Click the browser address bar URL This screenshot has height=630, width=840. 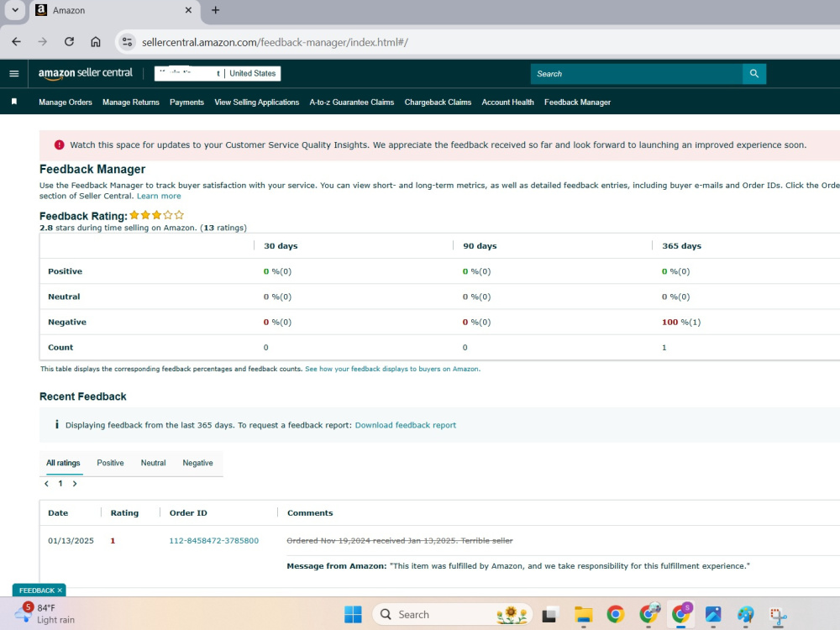(275, 42)
